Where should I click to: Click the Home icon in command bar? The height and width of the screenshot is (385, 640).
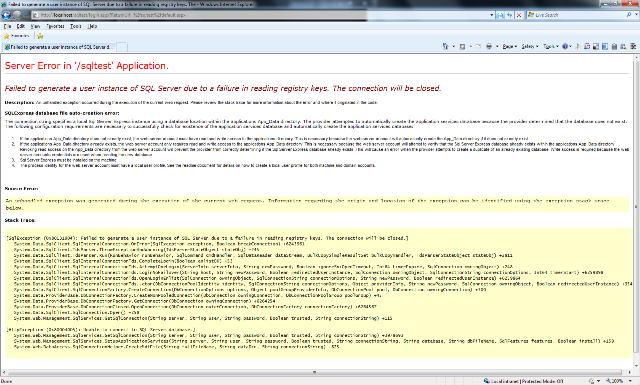(x=446, y=47)
